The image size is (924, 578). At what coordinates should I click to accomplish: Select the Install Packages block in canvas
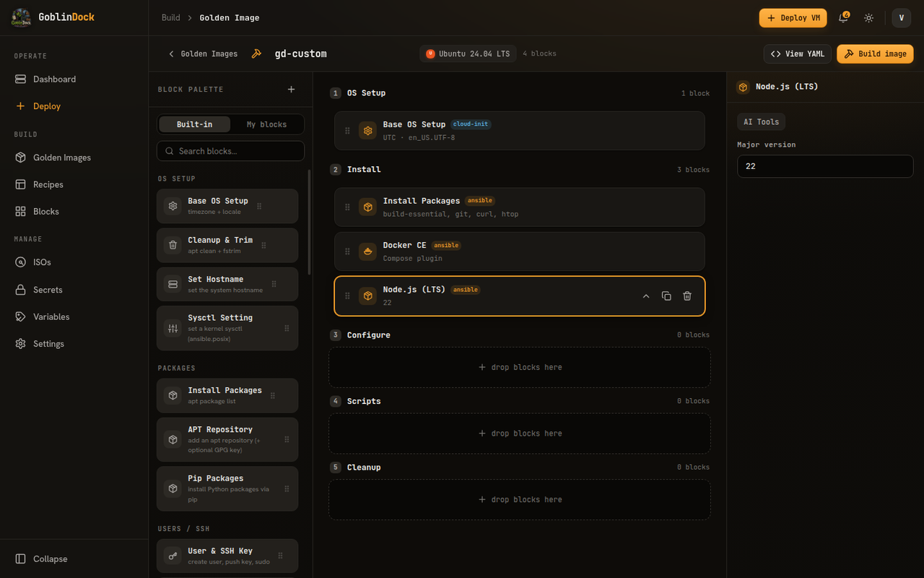(520, 207)
